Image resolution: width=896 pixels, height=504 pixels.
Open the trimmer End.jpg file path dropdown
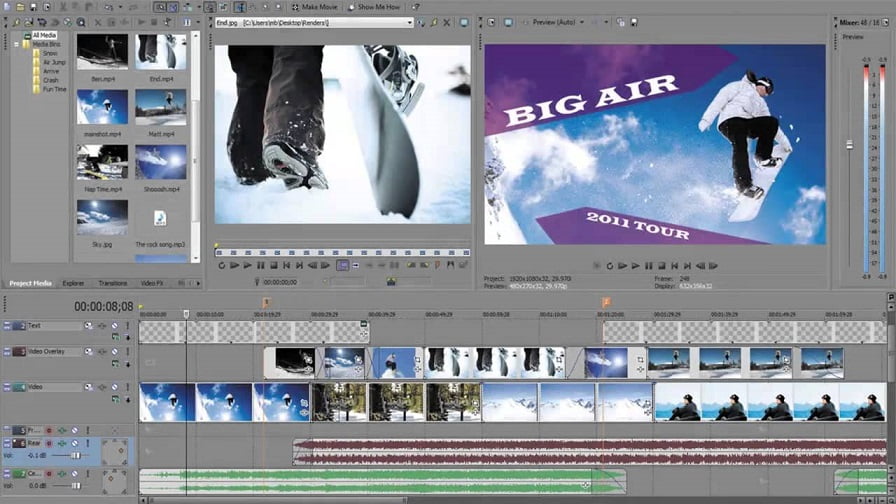pos(409,22)
